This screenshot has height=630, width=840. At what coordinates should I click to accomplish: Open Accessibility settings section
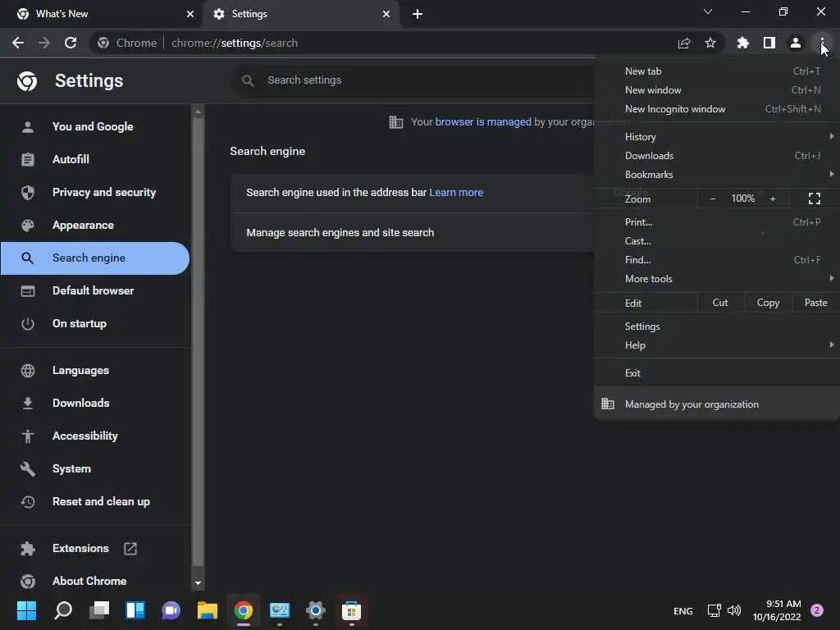(x=95, y=436)
